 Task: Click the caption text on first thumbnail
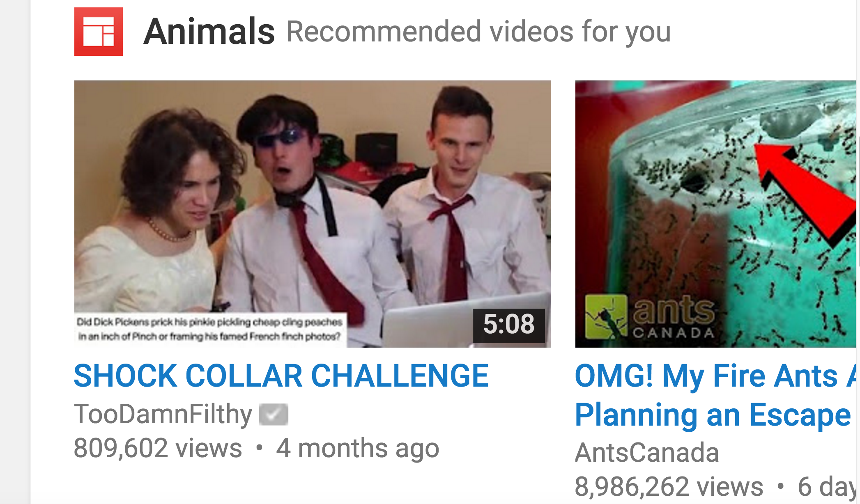tap(210, 329)
